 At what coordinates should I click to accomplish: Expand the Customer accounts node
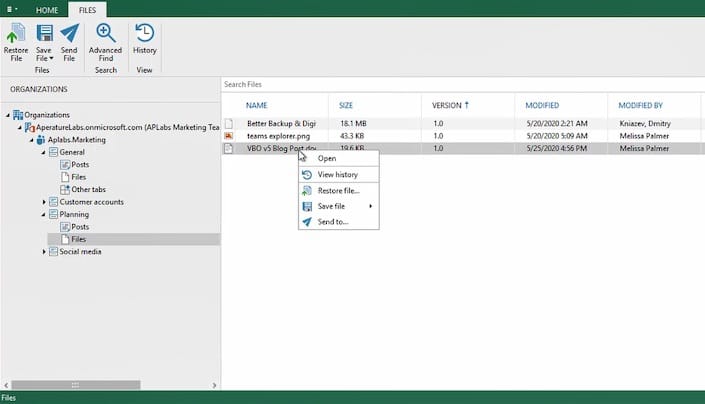[43, 202]
